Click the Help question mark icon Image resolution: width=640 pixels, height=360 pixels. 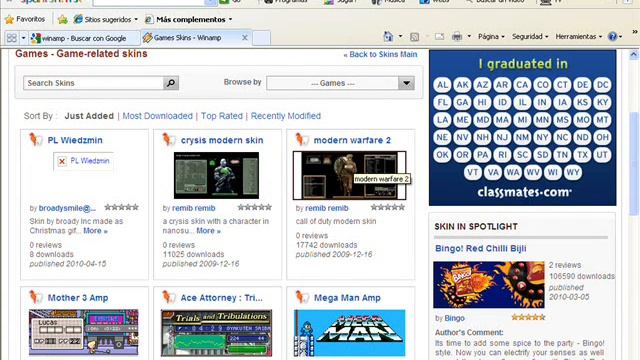click(612, 36)
